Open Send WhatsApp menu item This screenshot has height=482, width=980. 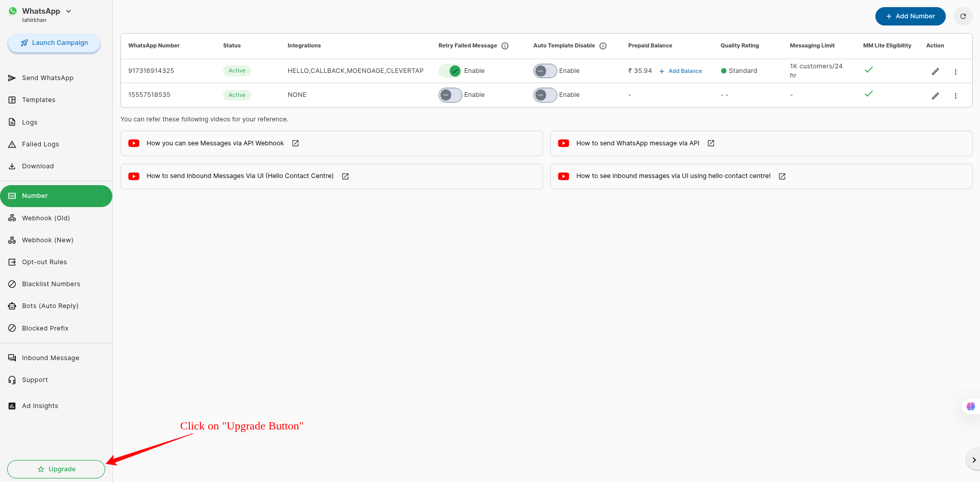tap(56, 78)
